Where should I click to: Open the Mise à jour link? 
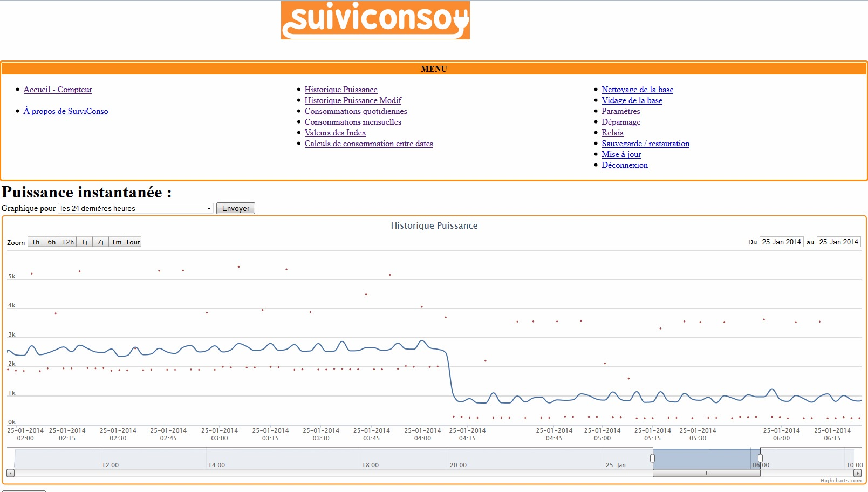pos(621,154)
